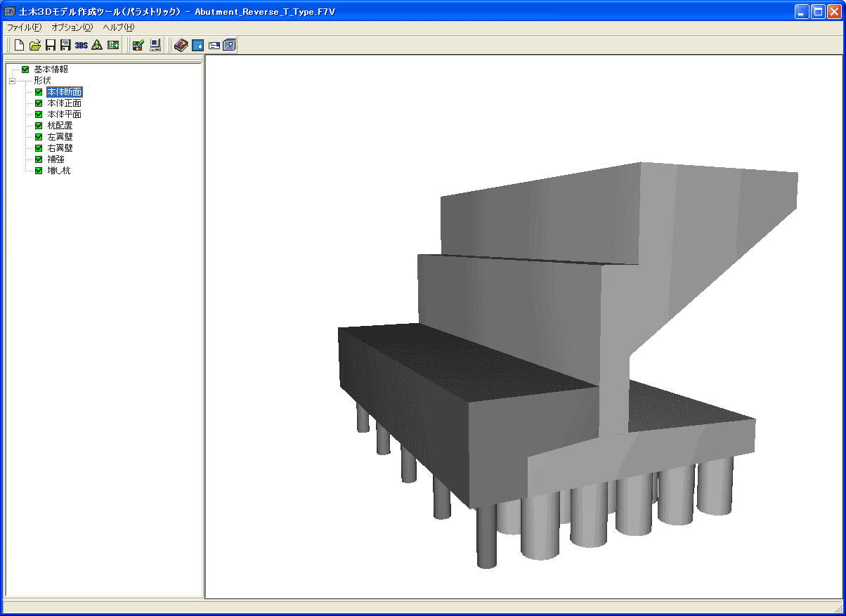Screen dimensions: 846x616
Task: Click the 3D cube view icon
Action: 229,46
